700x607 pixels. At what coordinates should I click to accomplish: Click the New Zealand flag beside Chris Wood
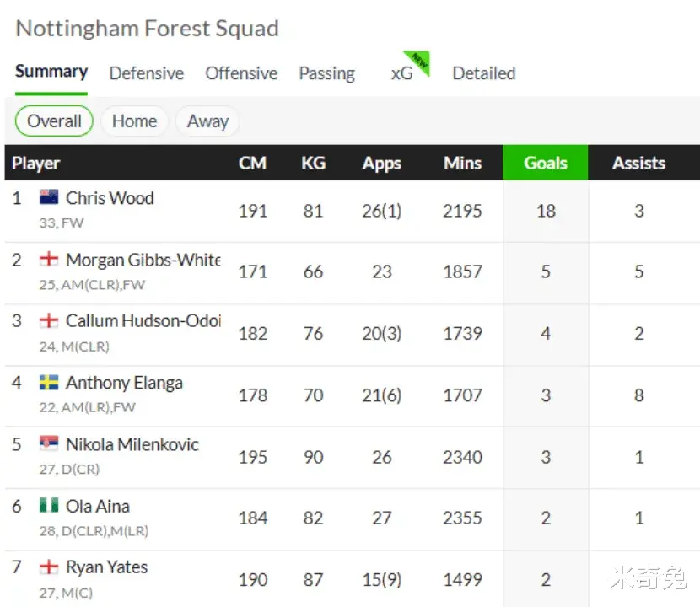tap(49, 196)
